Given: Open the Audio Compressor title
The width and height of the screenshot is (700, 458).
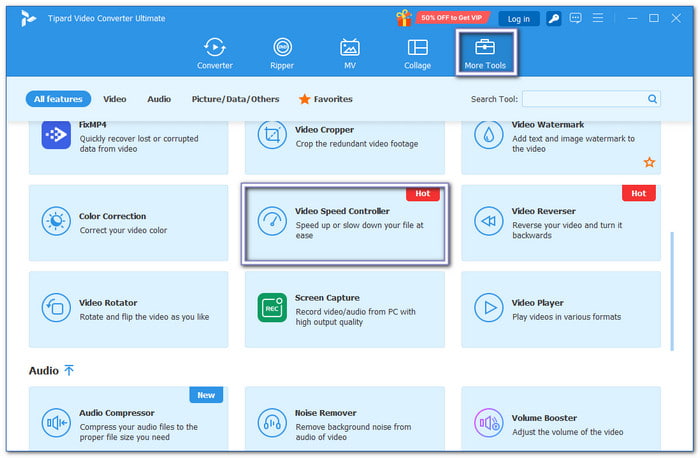Looking at the screenshot, I should point(117,413).
